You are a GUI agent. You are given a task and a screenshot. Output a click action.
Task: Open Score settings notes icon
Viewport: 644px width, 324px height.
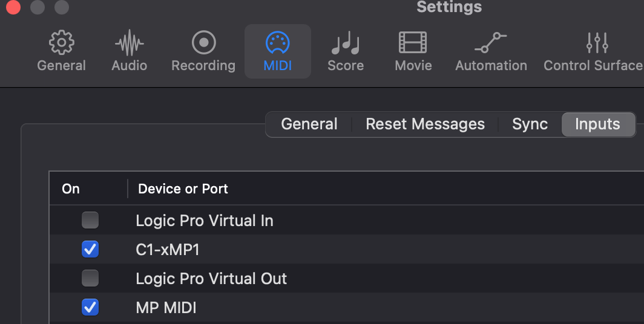click(x=346, y=43)
